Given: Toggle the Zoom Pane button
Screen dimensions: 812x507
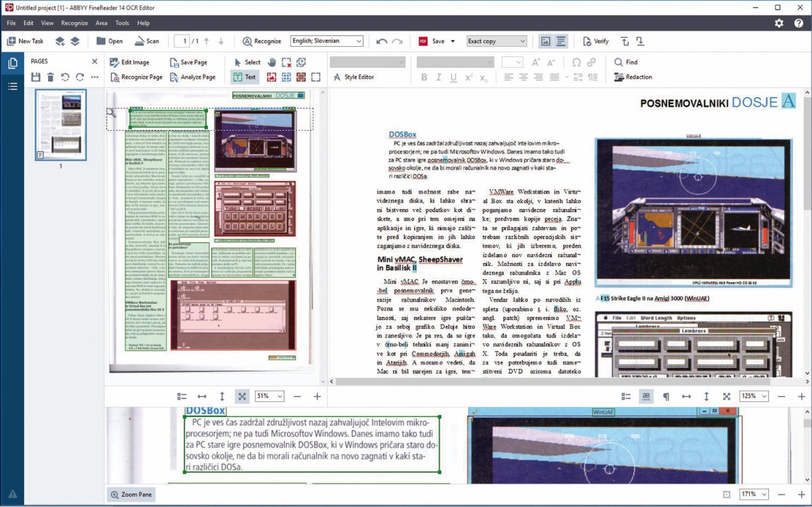Looking at the screenshot, I should click(131, 495).
